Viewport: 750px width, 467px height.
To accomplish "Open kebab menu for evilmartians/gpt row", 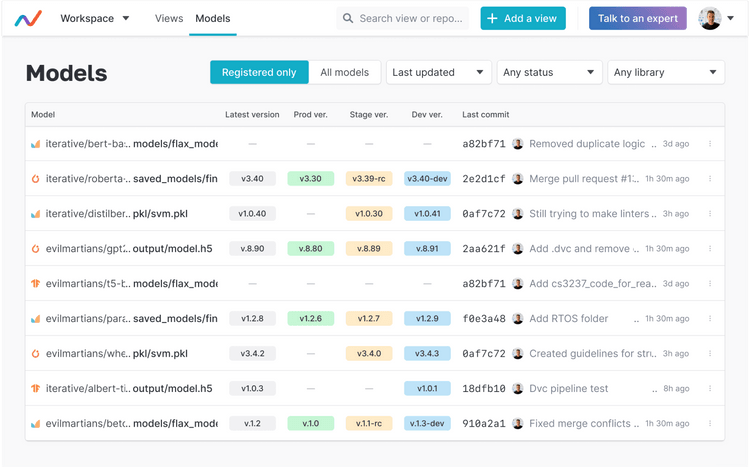I will point(710,249).
